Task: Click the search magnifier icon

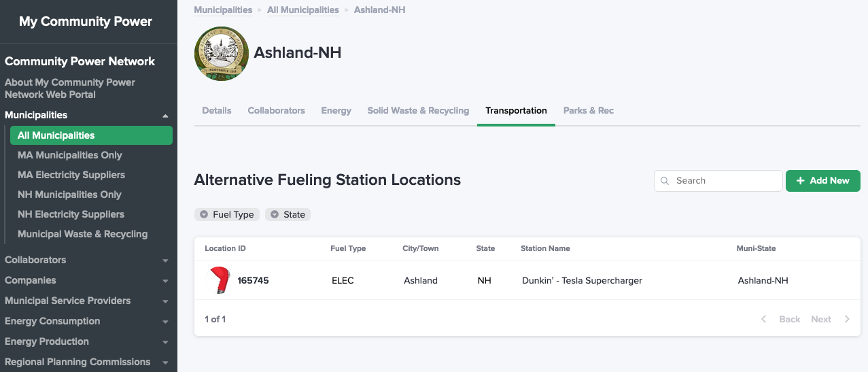Action: pyautogui.click(x=665, y=181)
